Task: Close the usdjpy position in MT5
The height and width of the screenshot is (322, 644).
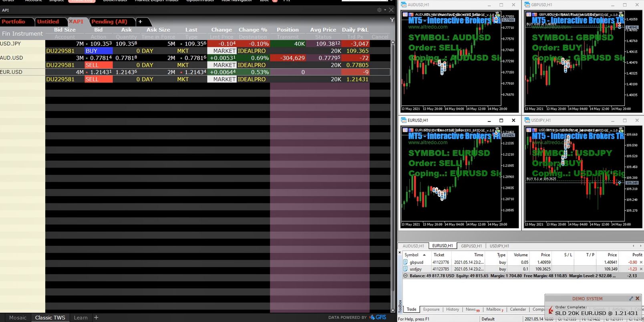Action: [x=641, y=269]
